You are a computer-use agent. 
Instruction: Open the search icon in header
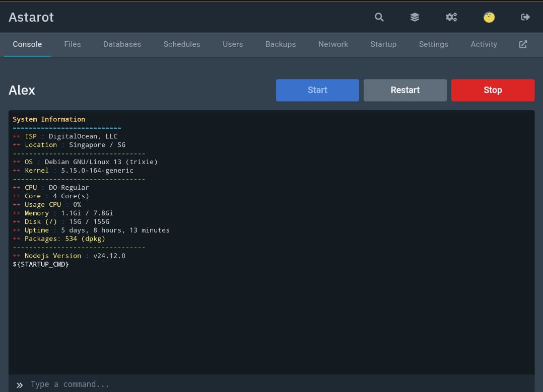(x=379, y=17)
